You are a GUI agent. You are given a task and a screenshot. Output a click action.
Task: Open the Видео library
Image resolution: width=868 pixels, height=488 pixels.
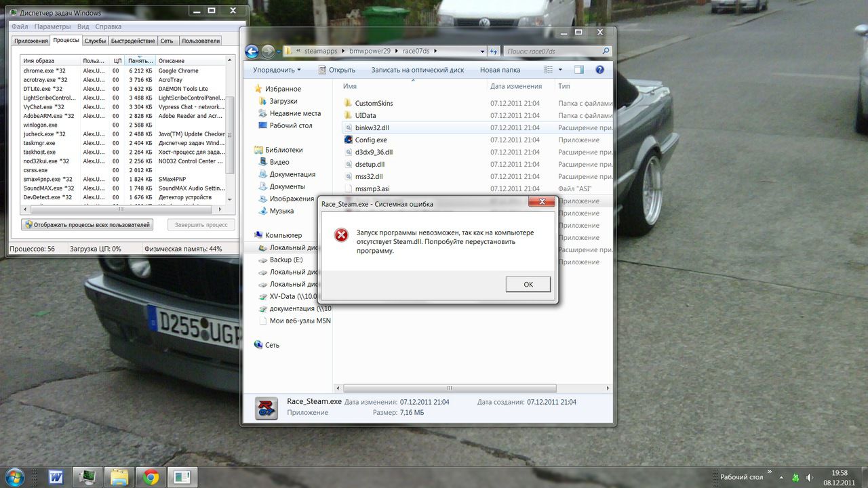click(x=279, y=162)
